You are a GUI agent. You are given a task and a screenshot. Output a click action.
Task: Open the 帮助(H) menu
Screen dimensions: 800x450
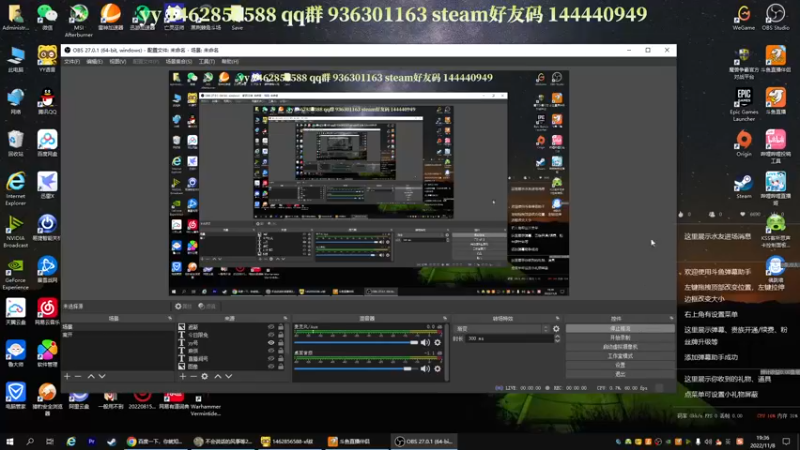(230, 61)
